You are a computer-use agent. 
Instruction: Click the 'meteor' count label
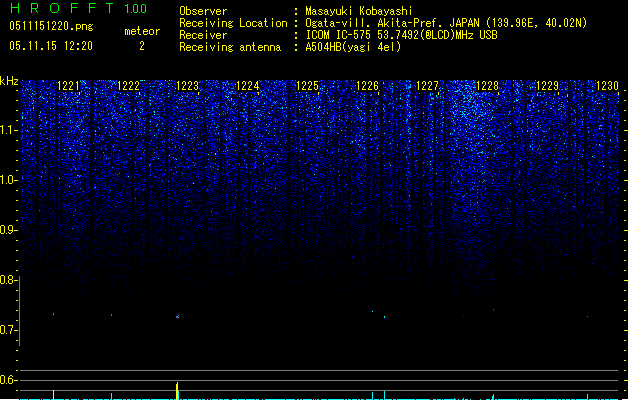pyautogui.click(x=142, y=31)
